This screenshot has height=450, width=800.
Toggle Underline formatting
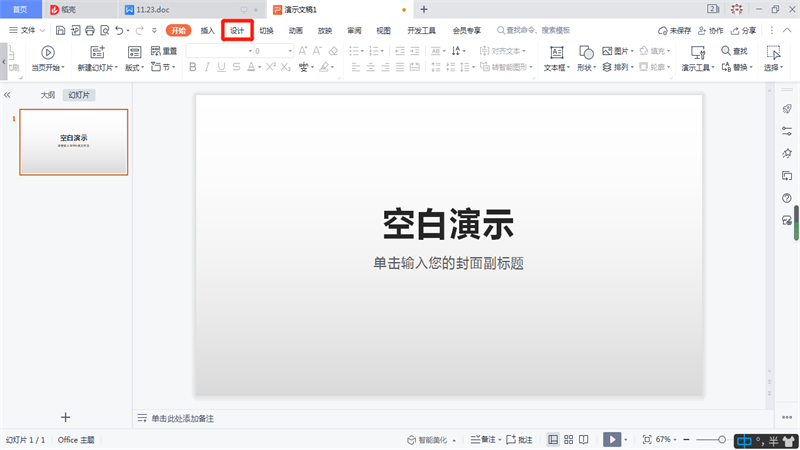[x=221, y=67]
